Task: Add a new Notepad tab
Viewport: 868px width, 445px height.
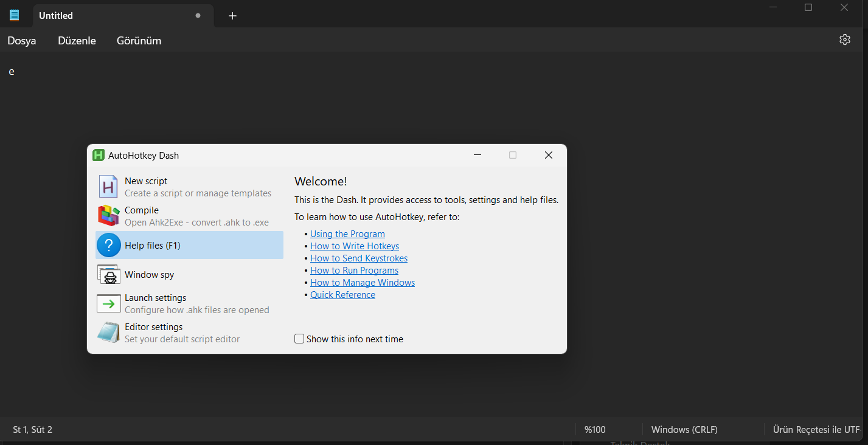Action: click(232, 16)
